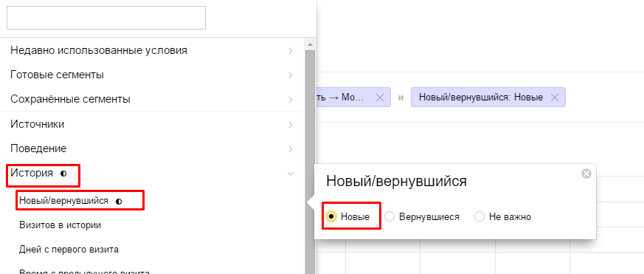Select the Новые radio button
This screenshot has width=644, height=274.
331,216
